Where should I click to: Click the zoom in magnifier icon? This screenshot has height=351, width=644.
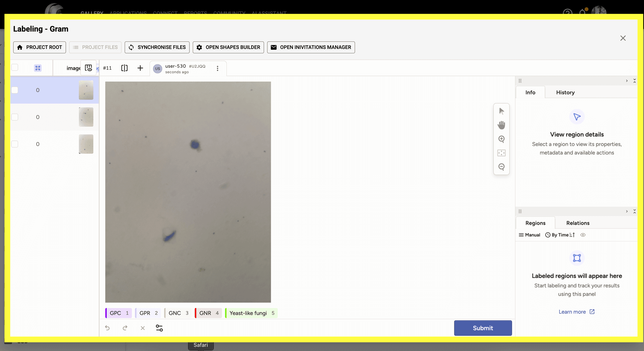[x=501, y=139]
